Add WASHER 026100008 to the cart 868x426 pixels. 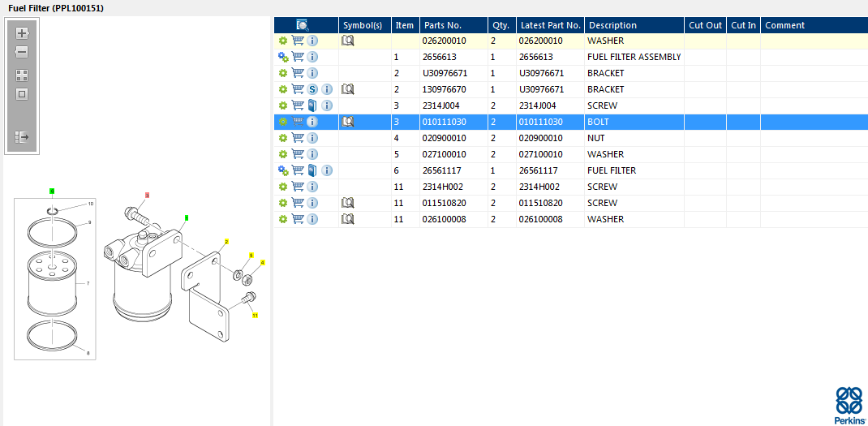tap(298, 219)
